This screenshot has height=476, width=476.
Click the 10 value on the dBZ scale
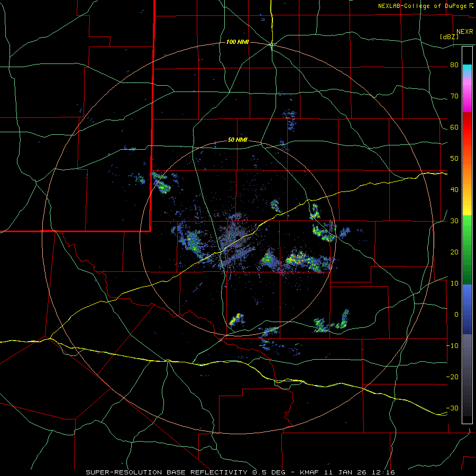(x=454, y=283)
